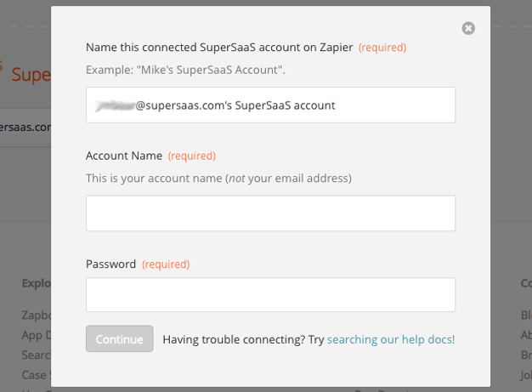Click the gray Continue button

point(120,338)
